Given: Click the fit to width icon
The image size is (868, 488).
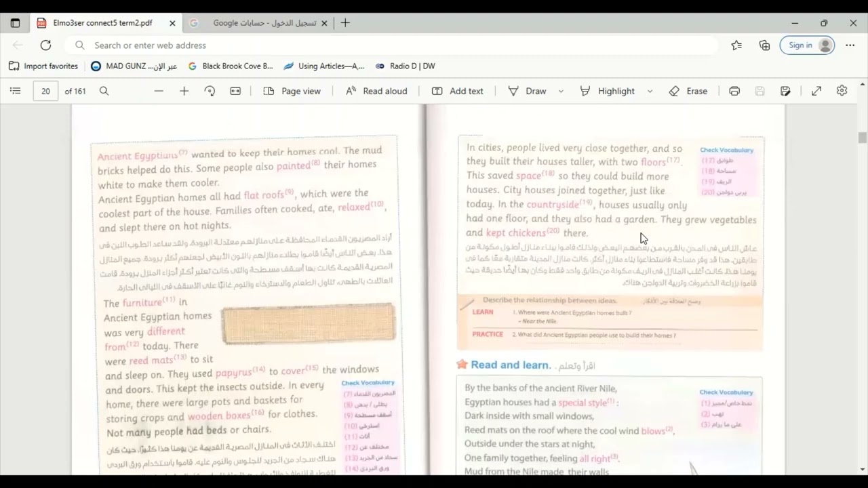Looking at the screenshot, I should tap(235, 91).
